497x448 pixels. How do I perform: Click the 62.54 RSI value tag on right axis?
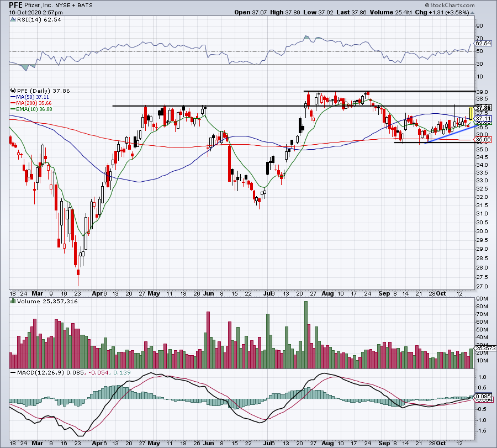coord(483,44)
